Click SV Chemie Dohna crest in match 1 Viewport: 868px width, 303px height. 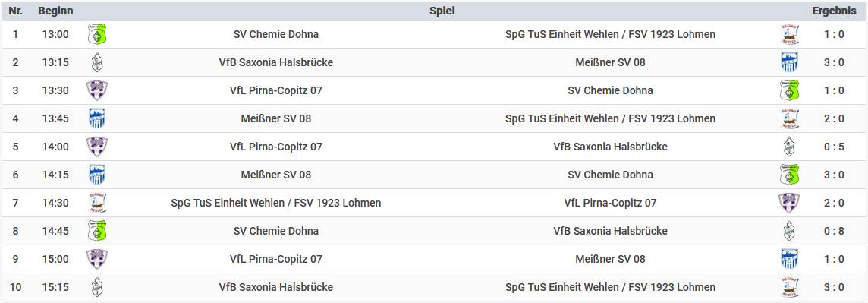click(x=97, y=34)
